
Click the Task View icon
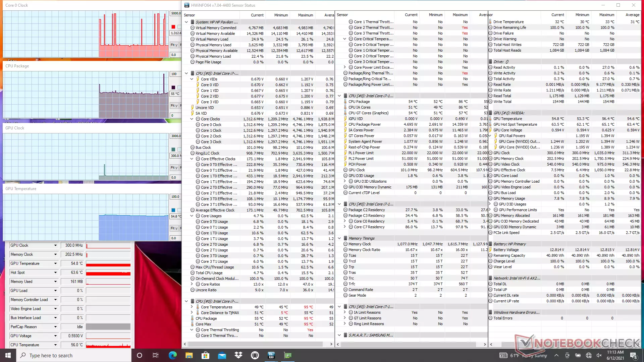tap(156, 355)
